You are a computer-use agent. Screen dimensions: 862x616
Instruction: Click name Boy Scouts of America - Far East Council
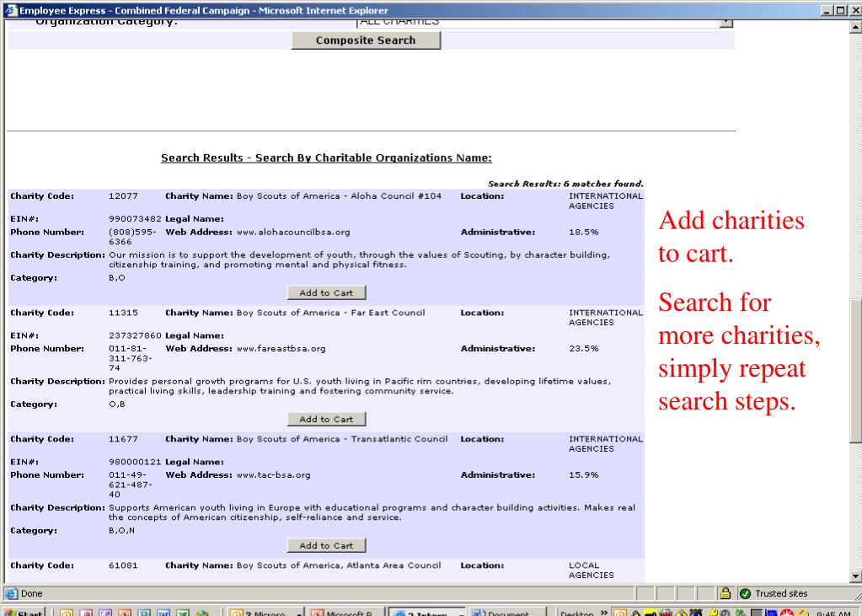point(331,313)
